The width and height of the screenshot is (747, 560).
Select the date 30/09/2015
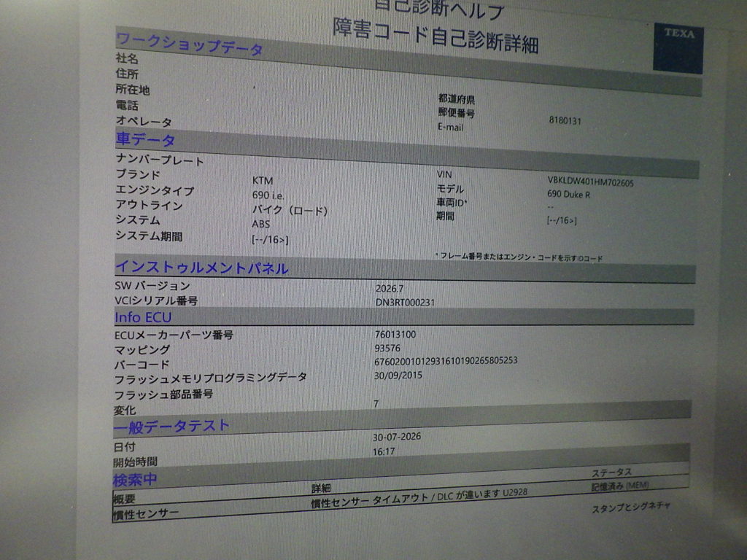point(398,376)
